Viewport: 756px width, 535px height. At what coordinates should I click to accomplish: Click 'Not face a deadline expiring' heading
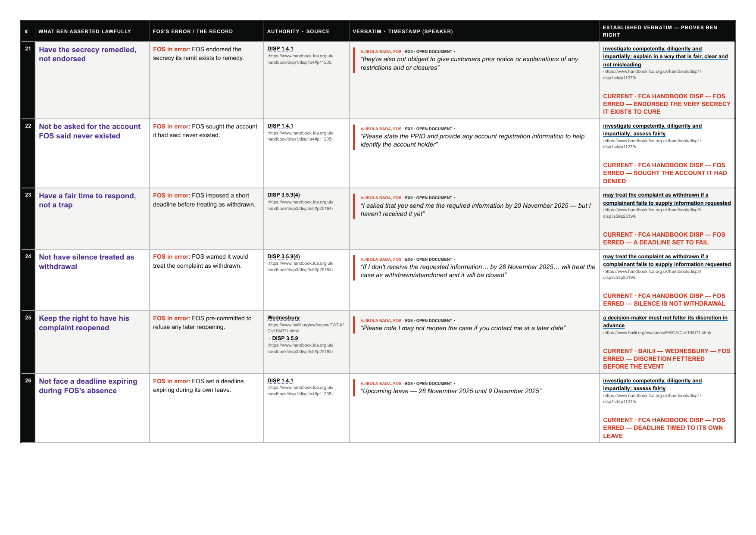88,386
